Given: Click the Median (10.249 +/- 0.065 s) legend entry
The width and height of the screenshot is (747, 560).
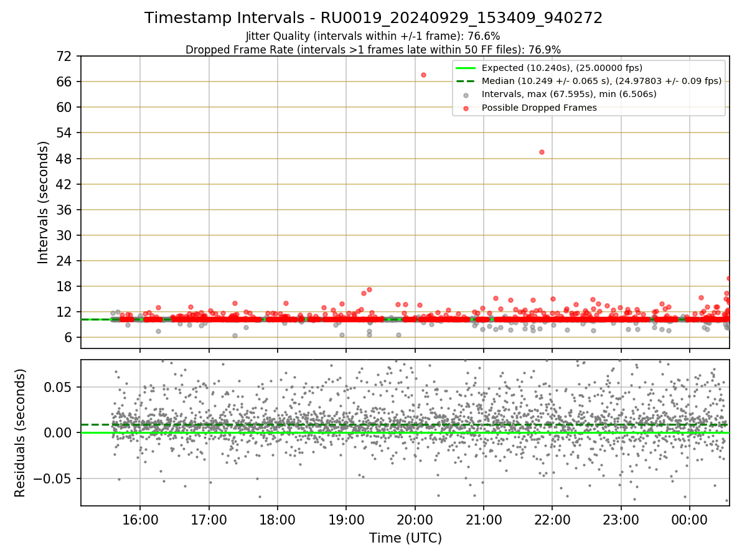Looking at the screenshot, I should pos(602,81).
